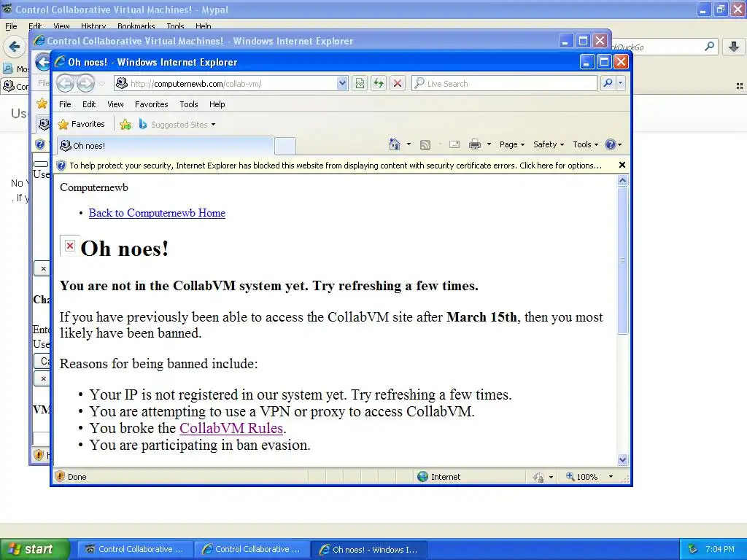Screen dimensions: 747x560
Task: Click Mypal search magnifier icon
Action: [709, 46]
